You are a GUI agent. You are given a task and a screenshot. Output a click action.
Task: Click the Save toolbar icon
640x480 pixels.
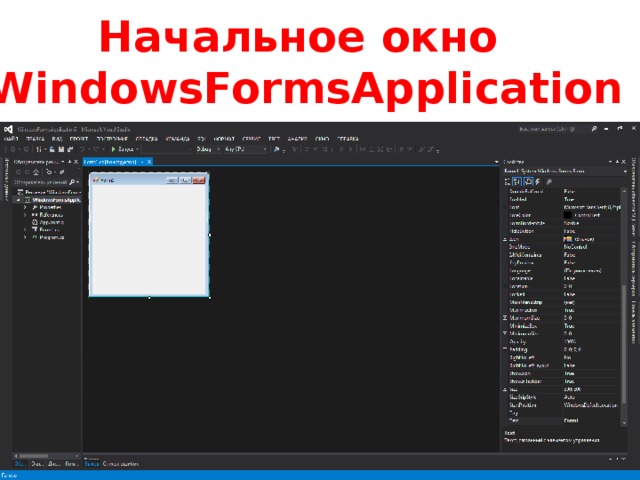click(61, 149)
